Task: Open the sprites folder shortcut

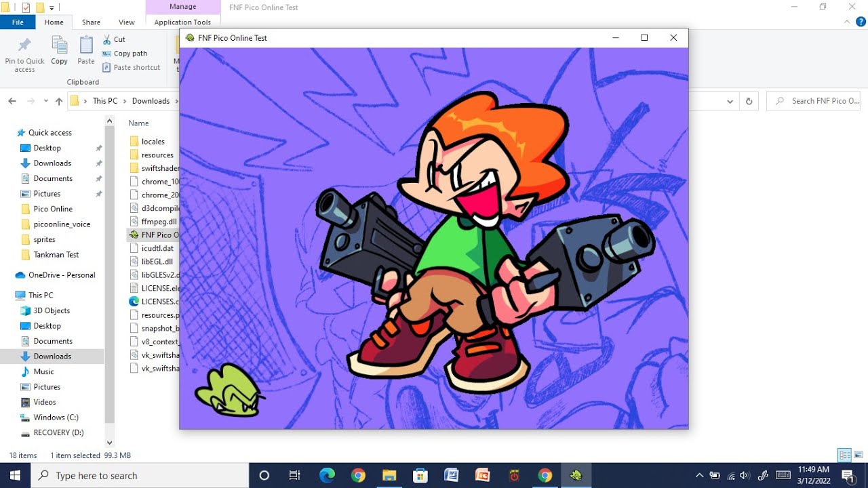Action: [x=45, y=239]
